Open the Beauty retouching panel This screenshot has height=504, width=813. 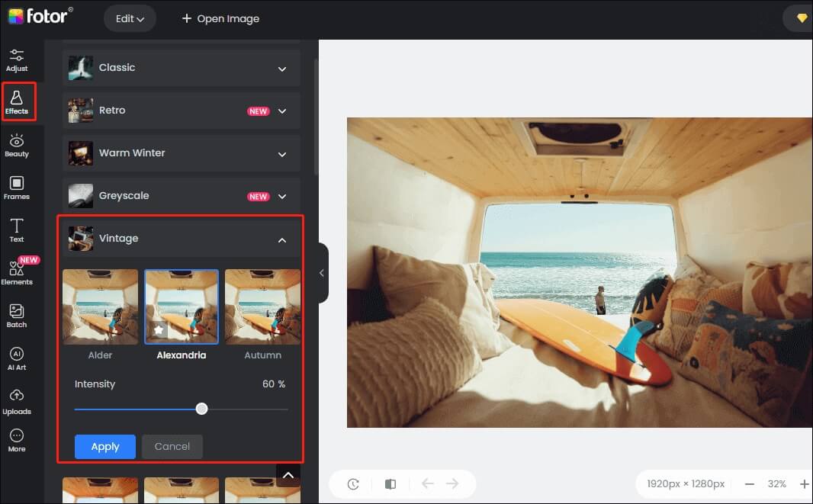click(16, 145)
